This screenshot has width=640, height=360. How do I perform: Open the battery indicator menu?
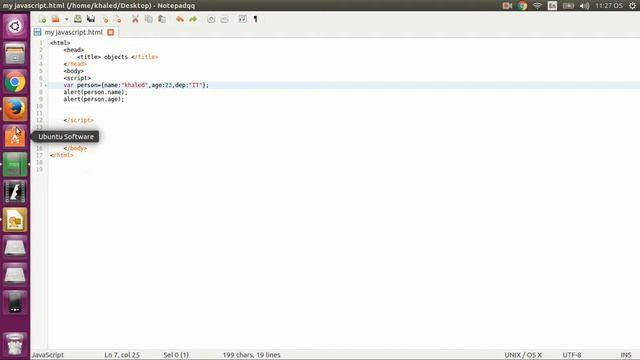point(569,6)
